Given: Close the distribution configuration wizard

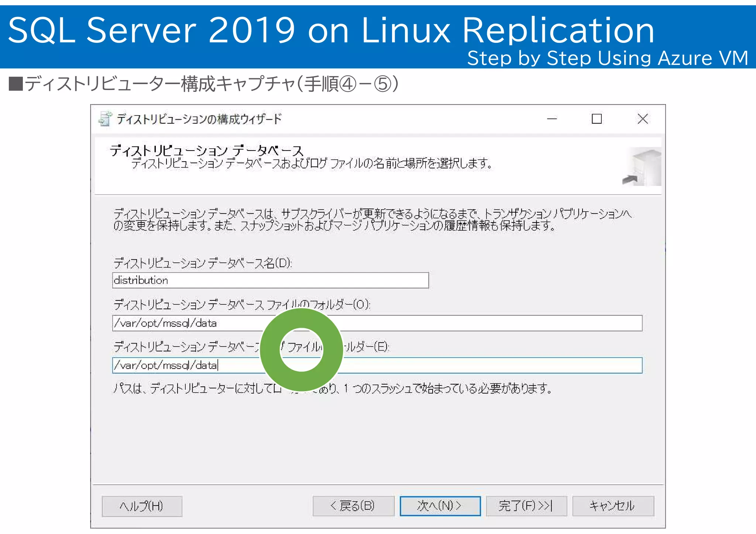Looking at the screenshot, I should (643, 119).
